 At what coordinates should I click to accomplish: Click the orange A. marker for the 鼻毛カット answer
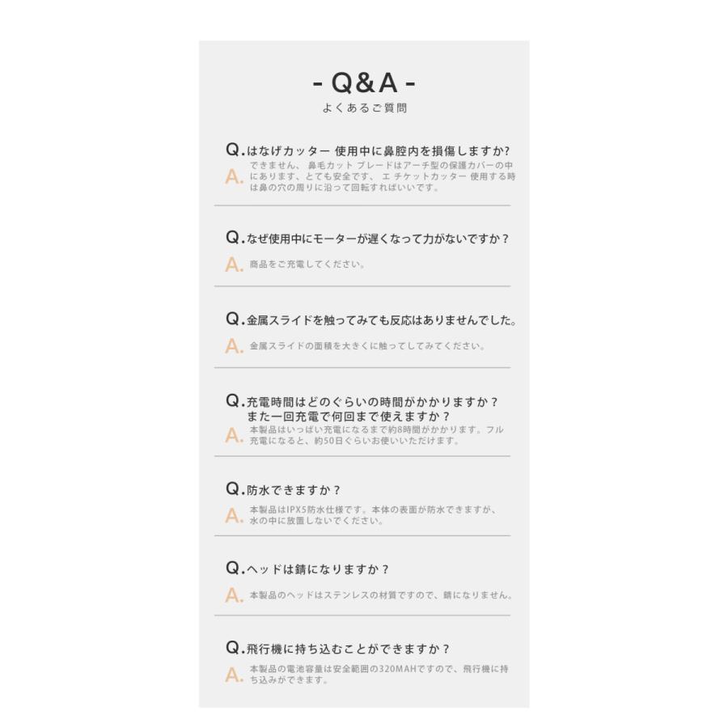234,177
